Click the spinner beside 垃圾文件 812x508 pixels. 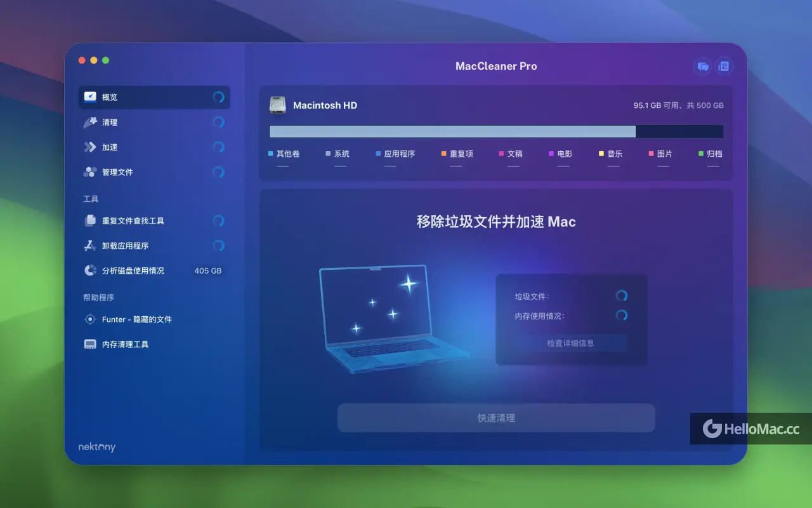point(622,296)
